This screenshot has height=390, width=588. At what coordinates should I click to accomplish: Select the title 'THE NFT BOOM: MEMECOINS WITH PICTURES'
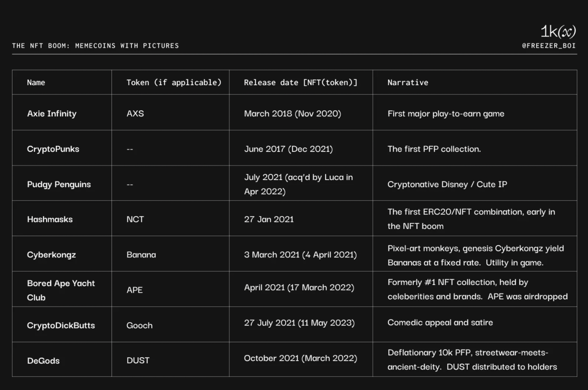coord(96,46)
